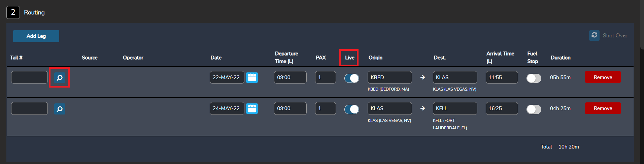Viewport: 644px width, 164px height.
Task: Focus the Tail # field in first leg
Action: 29,77
